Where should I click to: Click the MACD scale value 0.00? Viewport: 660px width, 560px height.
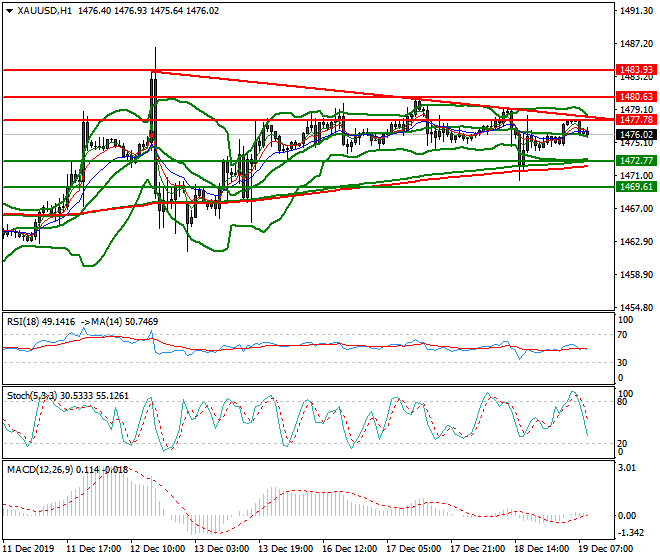tap(627, 516)
